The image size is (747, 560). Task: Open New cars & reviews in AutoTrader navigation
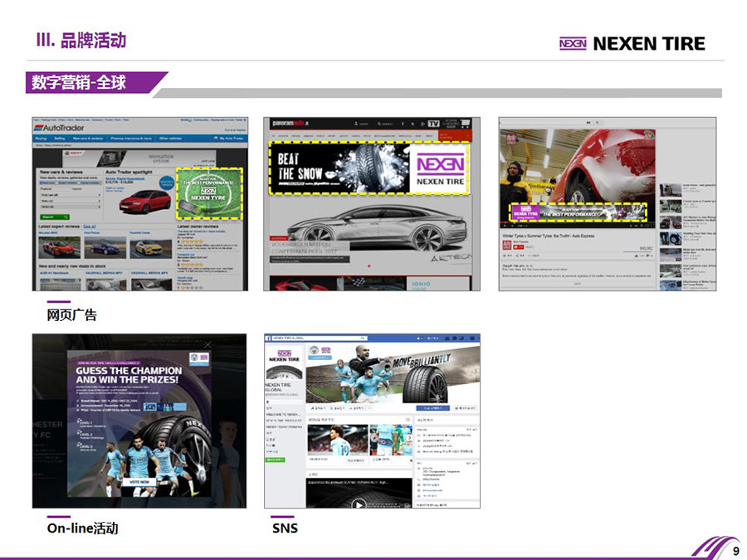coord(88,138)
